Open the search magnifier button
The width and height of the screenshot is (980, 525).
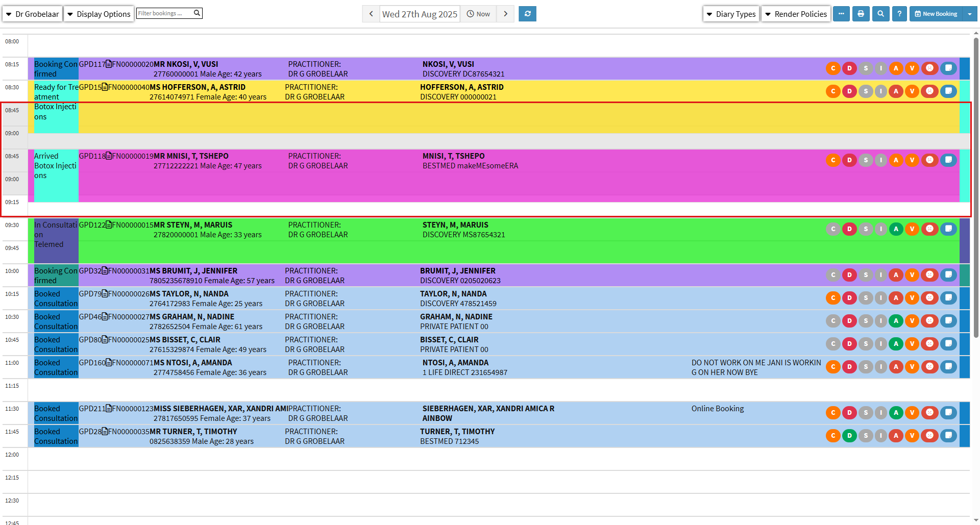[880, 14]
